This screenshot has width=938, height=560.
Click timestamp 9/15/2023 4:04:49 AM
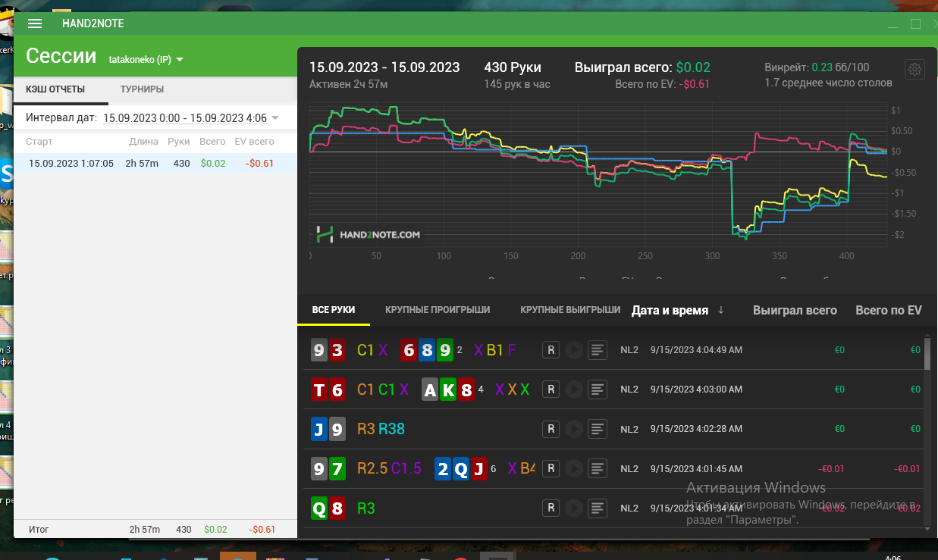click(696, 349)
